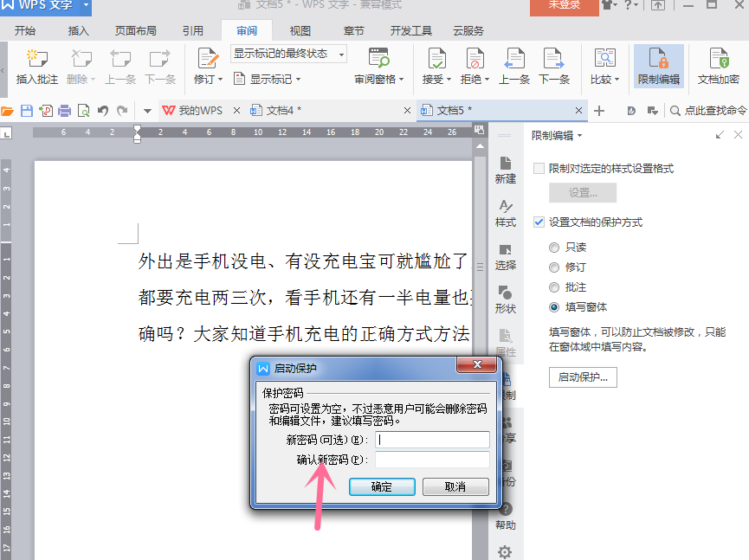Add a new document tab with plus icon
The image size is (749, 560).
599,111
